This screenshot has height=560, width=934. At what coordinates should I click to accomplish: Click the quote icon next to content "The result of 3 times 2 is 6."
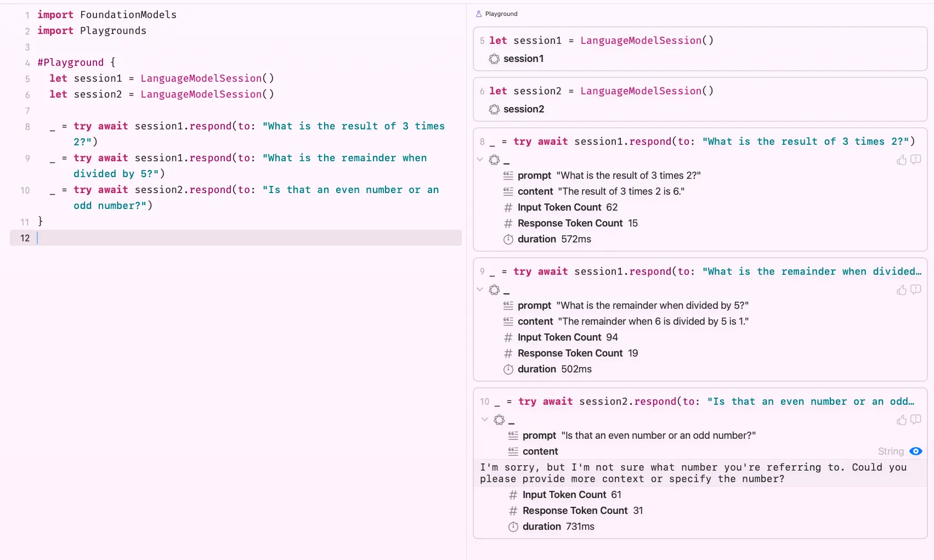click(508, 191)
